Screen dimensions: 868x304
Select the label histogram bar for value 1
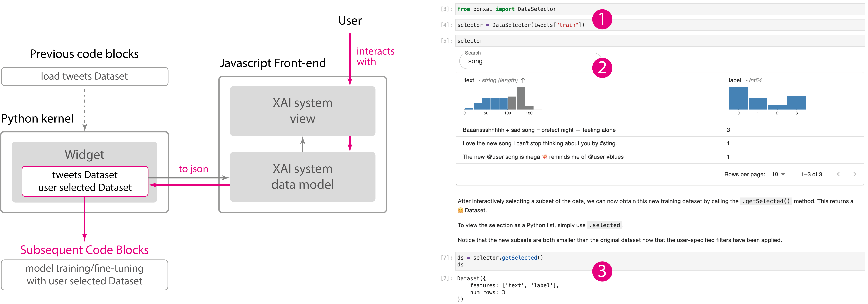[758, 104]
